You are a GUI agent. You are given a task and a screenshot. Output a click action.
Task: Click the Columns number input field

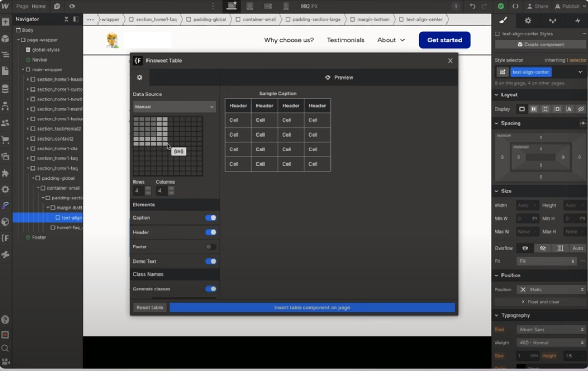162,191
